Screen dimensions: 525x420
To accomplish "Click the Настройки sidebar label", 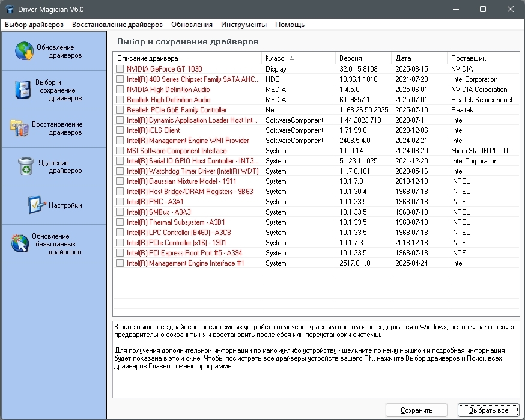I will point(65,205).
